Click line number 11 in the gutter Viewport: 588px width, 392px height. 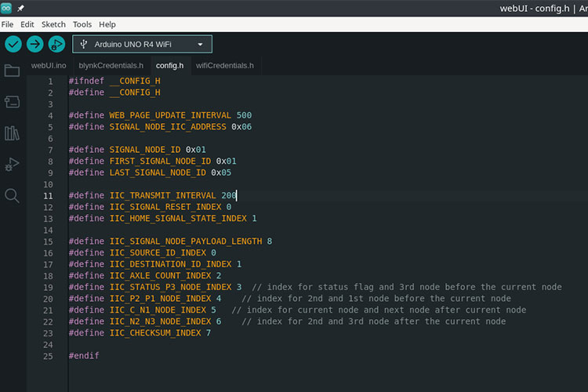pyautogui.click(x=48, y=196)
